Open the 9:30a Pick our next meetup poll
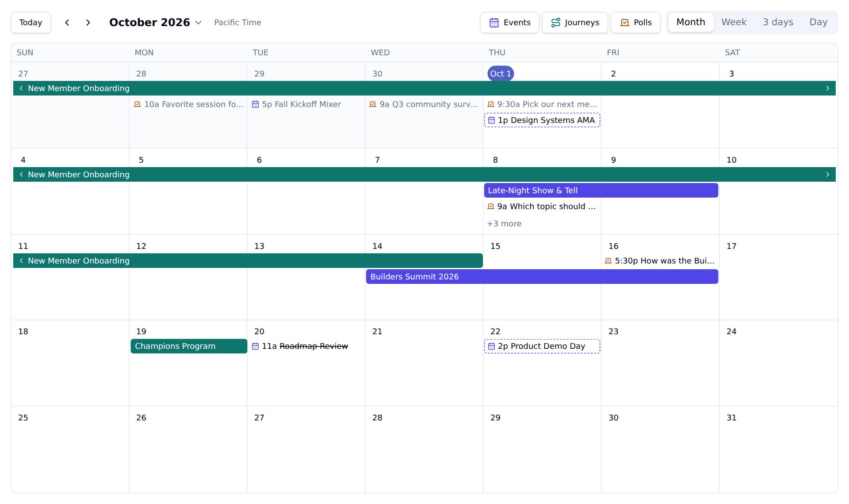Image resolution: width=849 pixels, height=504 pixels. [x=542, y=104]
